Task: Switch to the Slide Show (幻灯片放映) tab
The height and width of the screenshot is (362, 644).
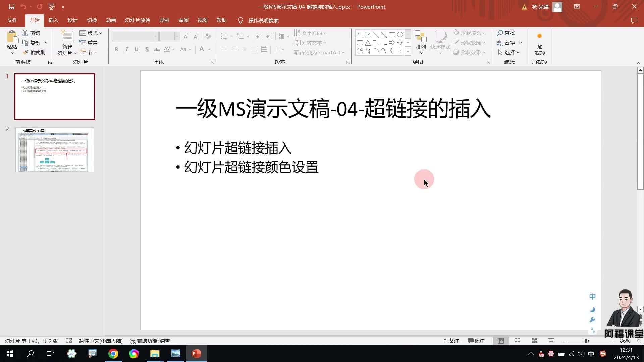Action: coord(138,20)
